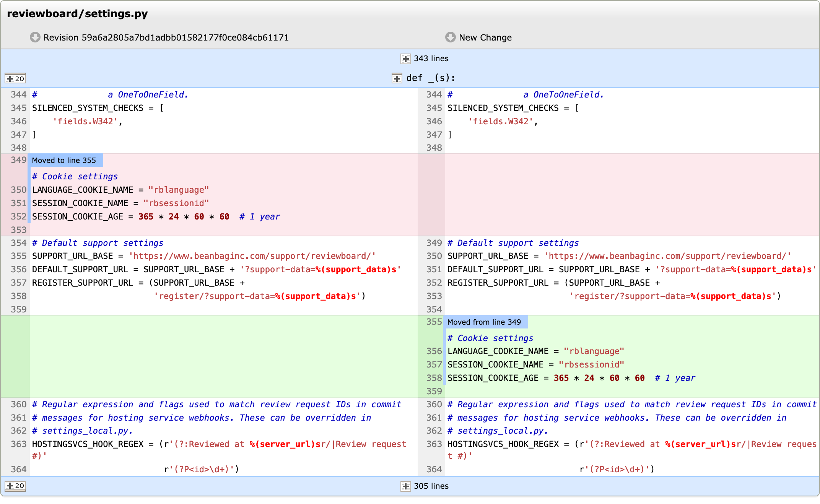Click left line number 363

click(19, 444)
